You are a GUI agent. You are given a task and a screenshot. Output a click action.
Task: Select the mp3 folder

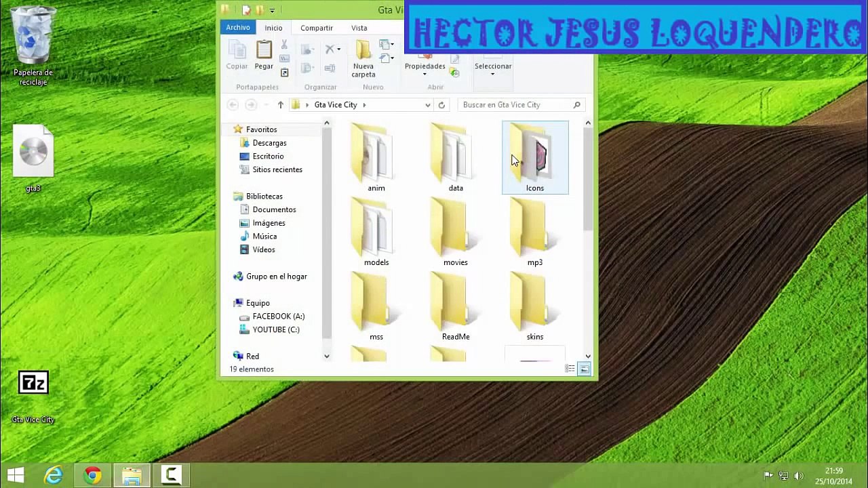(x=535, y=232)
